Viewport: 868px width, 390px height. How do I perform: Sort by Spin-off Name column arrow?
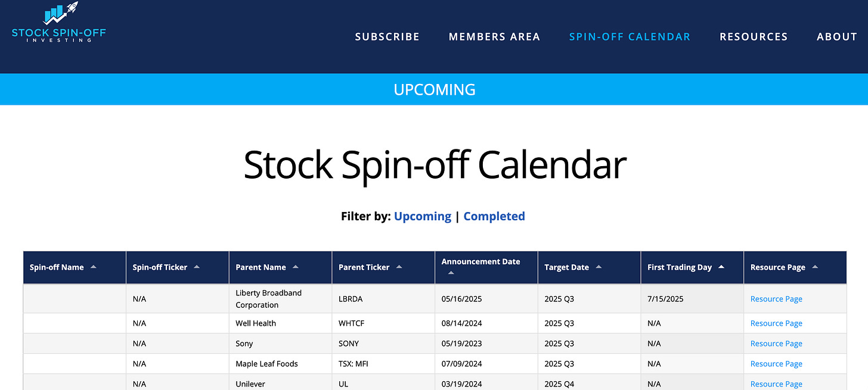(93, 267)
